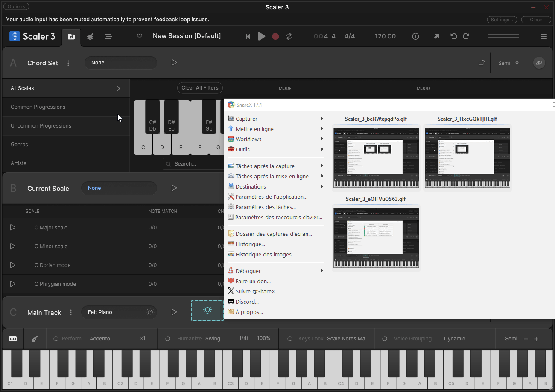Open the Accento performance dropdown
Image resolution: width=555 pixels, height=392 pixels.
(x=100, y=339)
